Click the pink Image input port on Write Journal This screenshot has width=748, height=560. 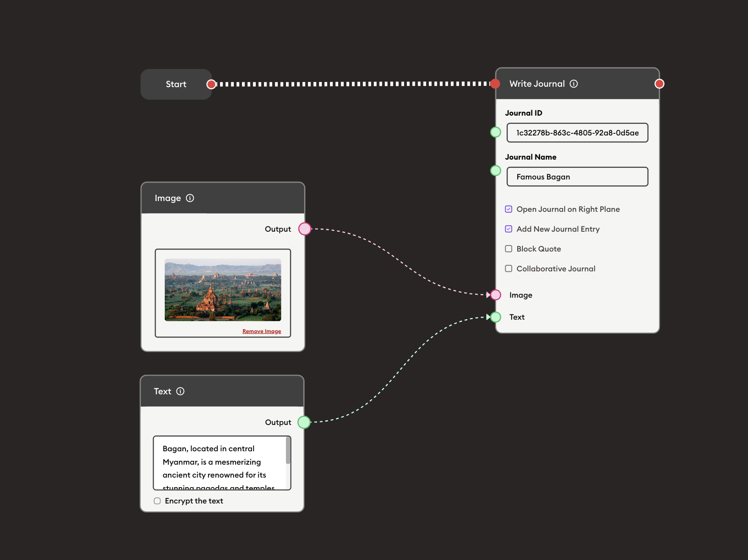coord(496,295)
